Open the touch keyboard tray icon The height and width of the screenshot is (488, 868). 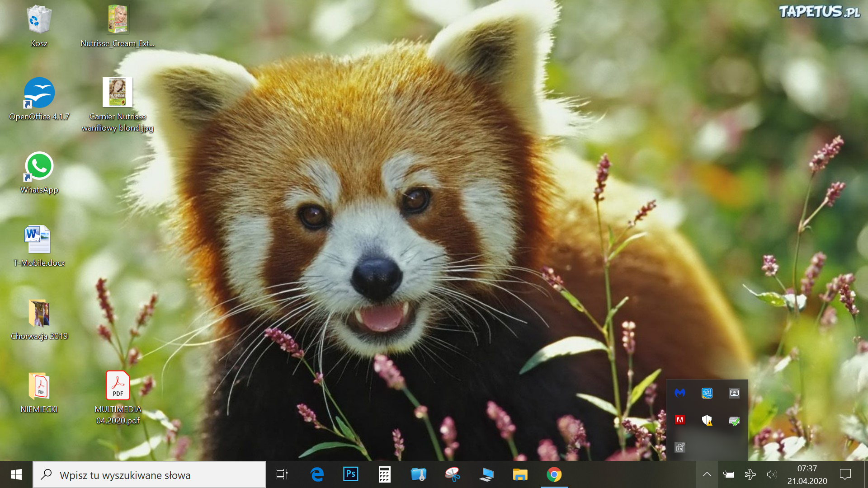(734, 393)
